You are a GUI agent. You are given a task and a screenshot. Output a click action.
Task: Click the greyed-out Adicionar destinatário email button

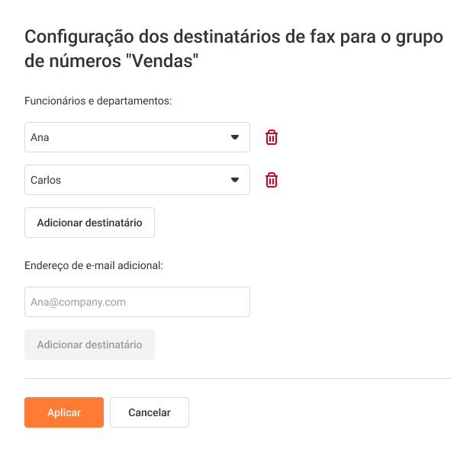(89, 345)
